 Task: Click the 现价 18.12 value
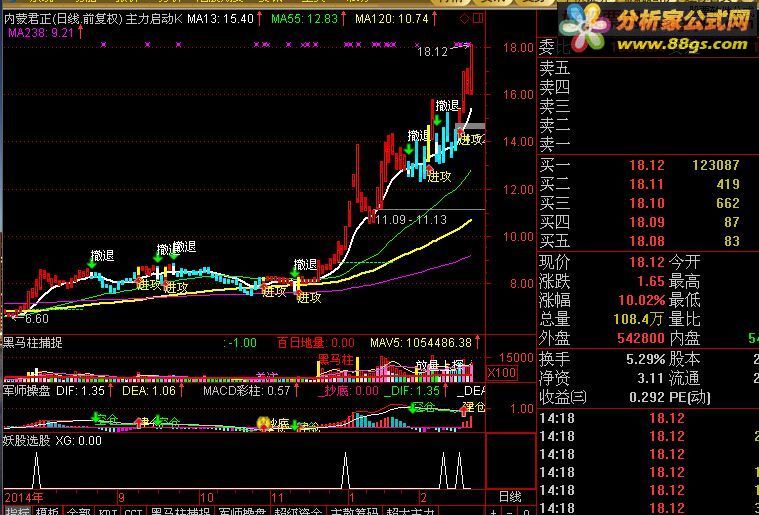tap(647, 262)
